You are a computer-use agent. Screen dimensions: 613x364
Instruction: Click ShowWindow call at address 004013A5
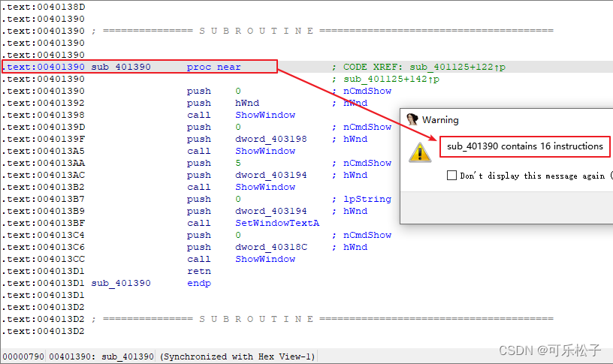pos(265,151)
